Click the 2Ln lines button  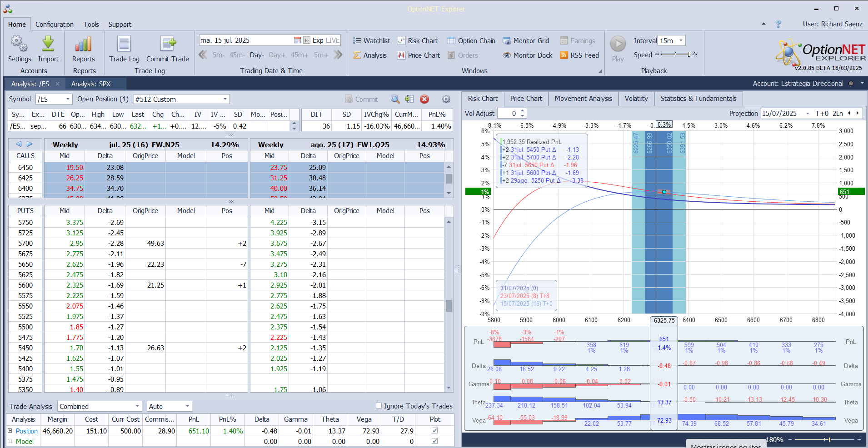pos(838,114)
